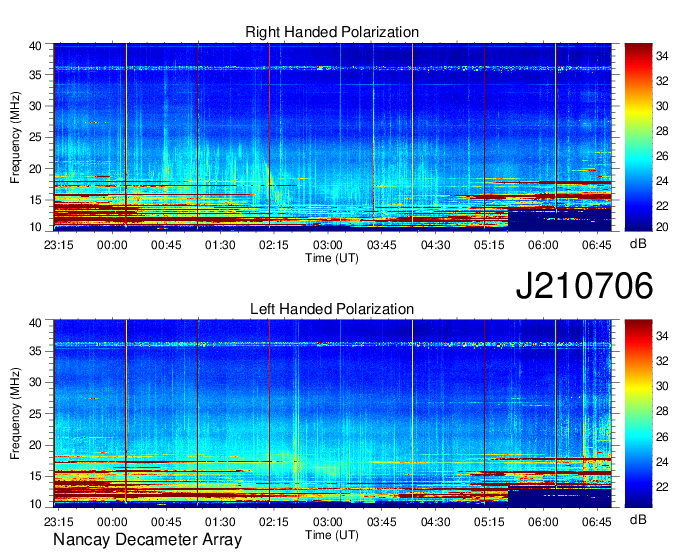The image size is (680, 552).
Task: Click the "Right Handed Polarization" plot title
Action: click(332, 32)
